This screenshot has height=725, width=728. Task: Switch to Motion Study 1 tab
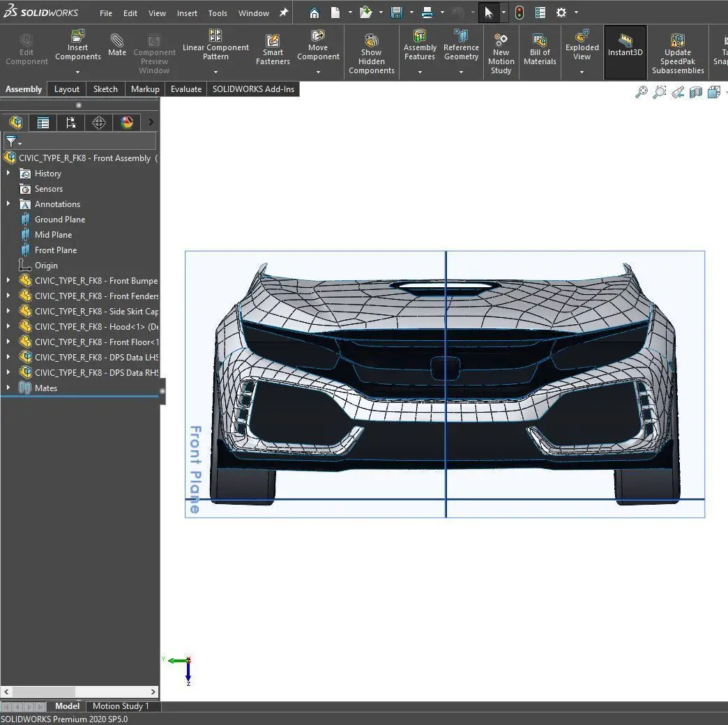click(121, 706)
